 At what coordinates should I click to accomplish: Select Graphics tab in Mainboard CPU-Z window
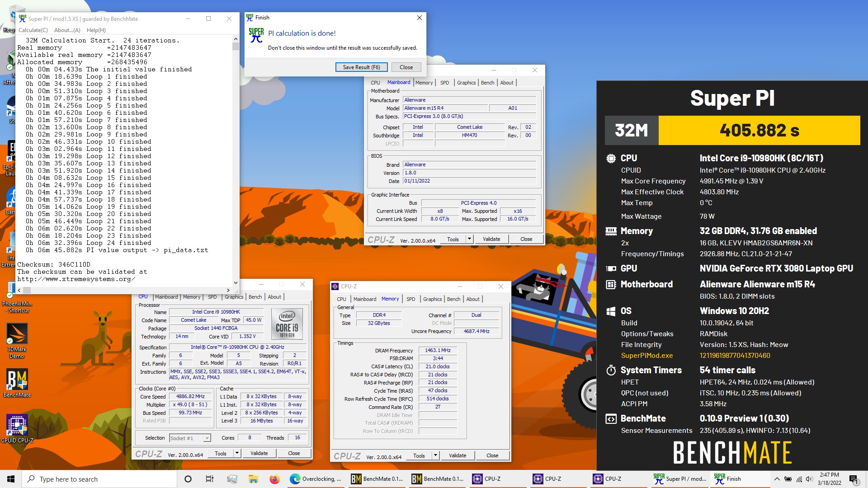466,83
